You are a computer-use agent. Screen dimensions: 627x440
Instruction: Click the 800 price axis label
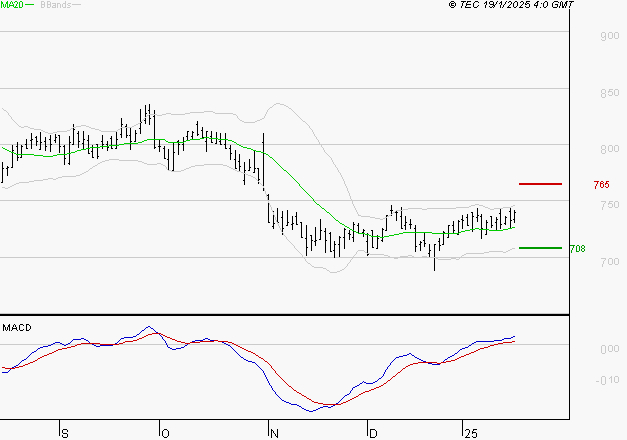coord(610,149)
